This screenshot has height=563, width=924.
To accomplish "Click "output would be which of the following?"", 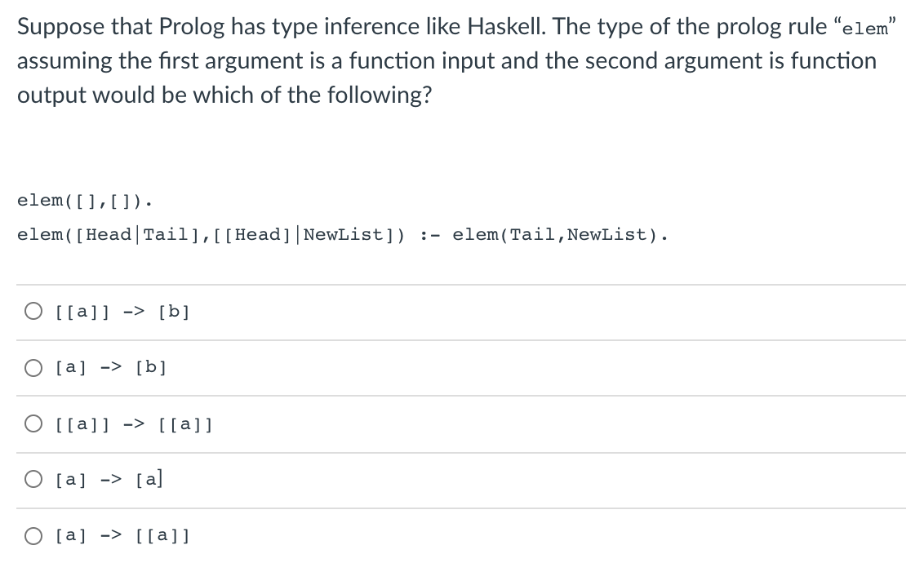I will click(224, 95).
